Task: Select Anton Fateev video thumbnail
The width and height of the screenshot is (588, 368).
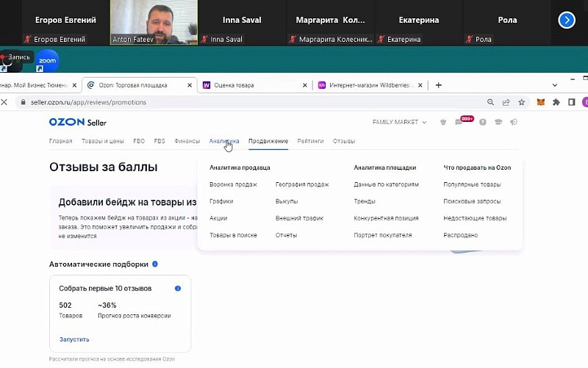Action: pyautogui.click(x=154, y=23)
